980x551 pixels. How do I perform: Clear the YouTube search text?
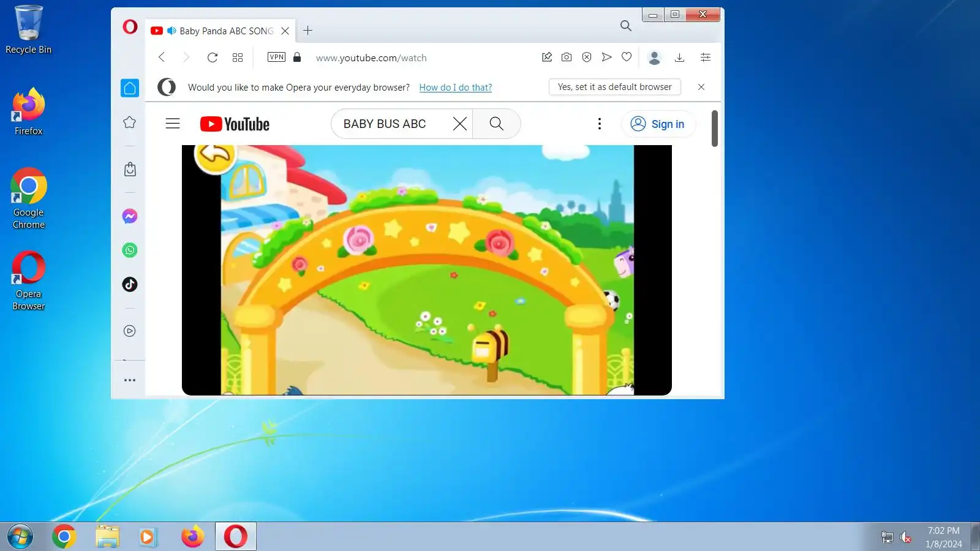[x=460, y=124]
